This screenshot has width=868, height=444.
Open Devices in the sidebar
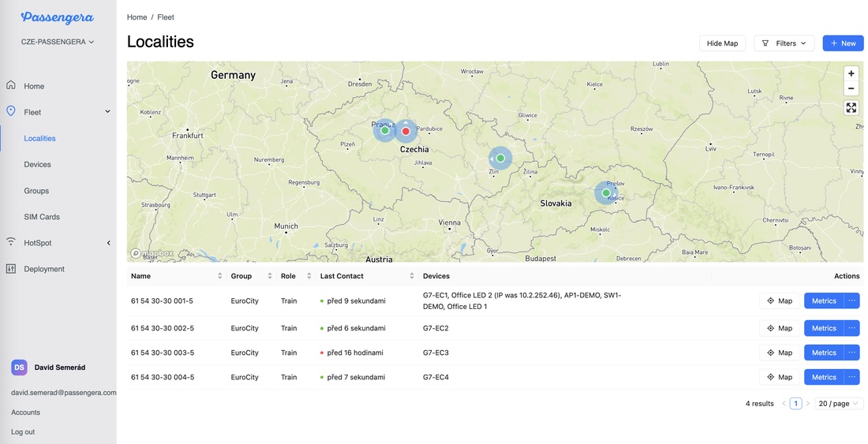tap(37, 165)
